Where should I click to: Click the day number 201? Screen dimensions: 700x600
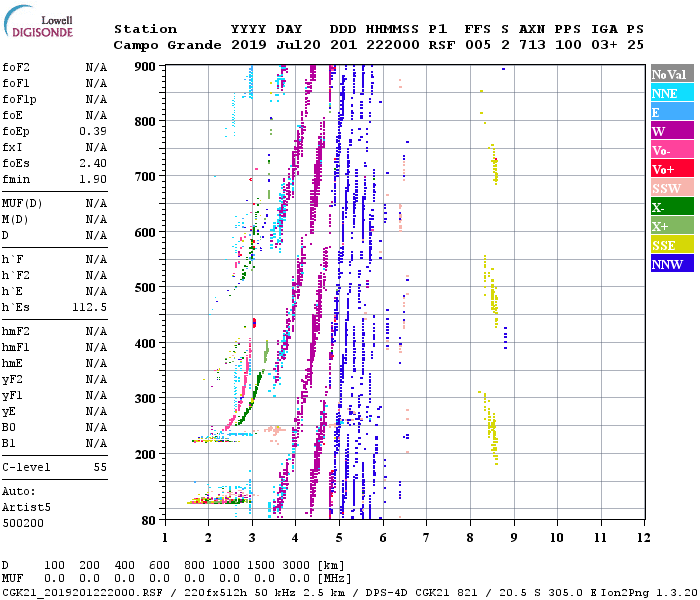343,45
